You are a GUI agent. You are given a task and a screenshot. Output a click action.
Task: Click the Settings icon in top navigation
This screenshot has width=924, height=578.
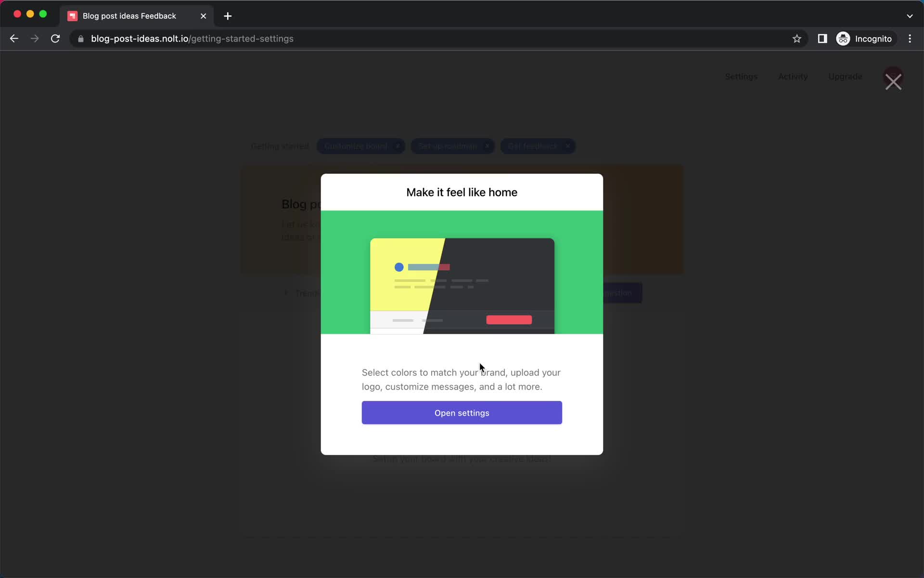click(x=741, y=76)
